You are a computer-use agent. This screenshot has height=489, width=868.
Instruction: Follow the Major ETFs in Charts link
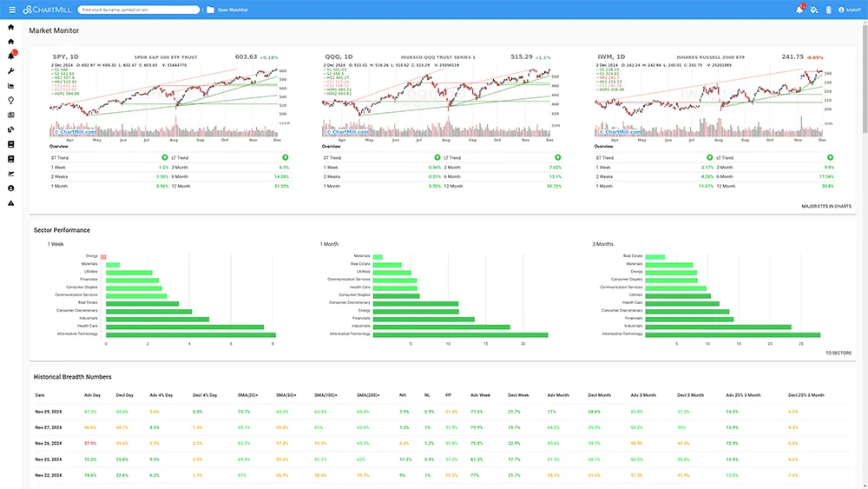826,206
